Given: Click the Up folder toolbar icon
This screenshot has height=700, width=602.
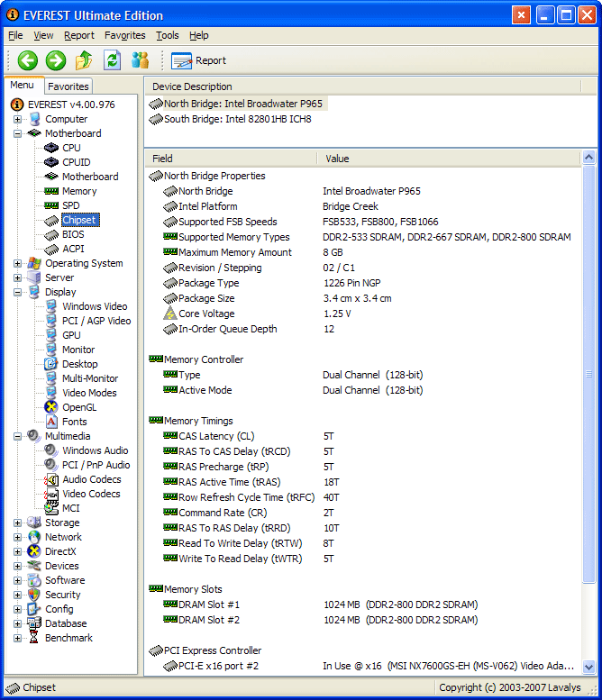Looking at the screenshot, I should tap(84, 60).
